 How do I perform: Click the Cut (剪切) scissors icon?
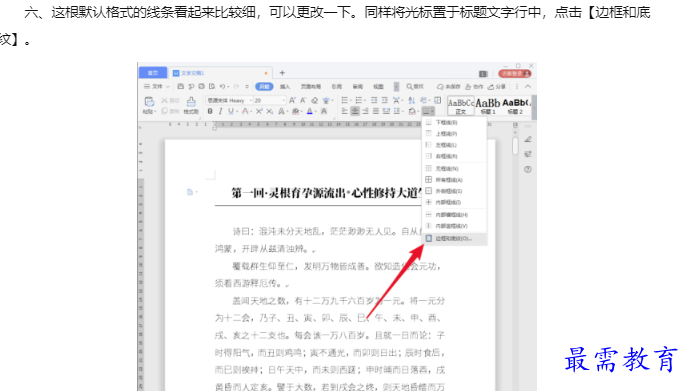tap(164, 101)
